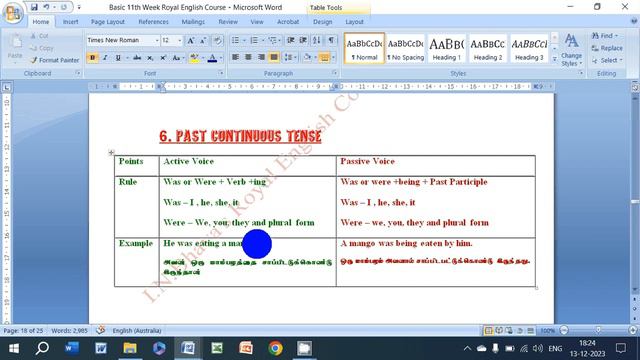Image resolution: width=640 pixels, height=360 pixels.
Task: Switch to the References tab
Action: [153, 22]
